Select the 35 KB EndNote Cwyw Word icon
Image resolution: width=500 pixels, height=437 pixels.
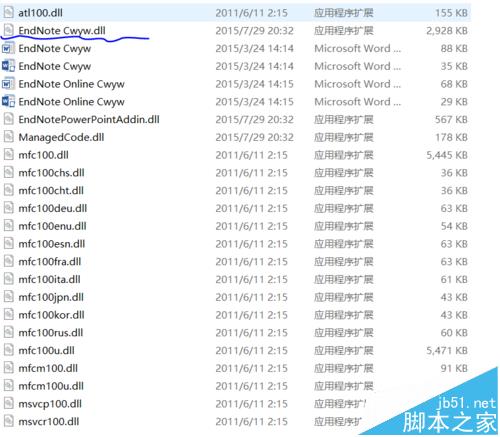point(8,66)
